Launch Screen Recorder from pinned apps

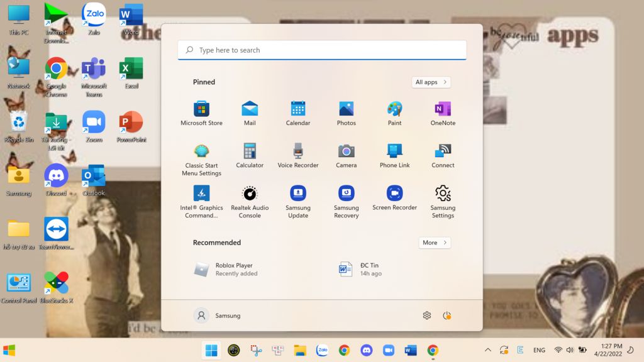[394, 198]
